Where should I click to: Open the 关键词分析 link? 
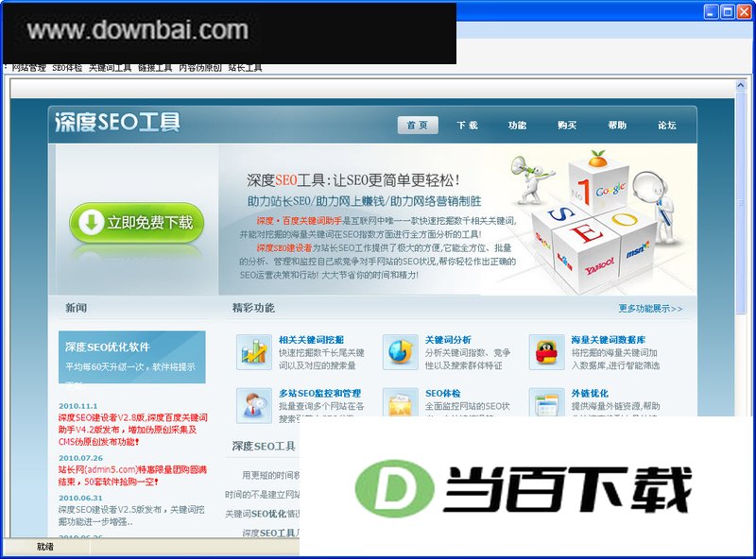tap(448, 340)
